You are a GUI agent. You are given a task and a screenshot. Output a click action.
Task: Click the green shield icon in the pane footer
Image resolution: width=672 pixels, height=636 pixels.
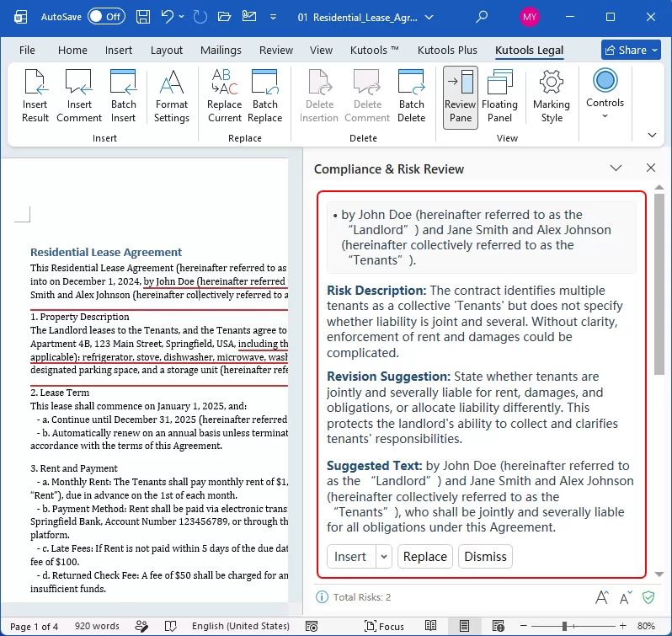click(648, 597)
